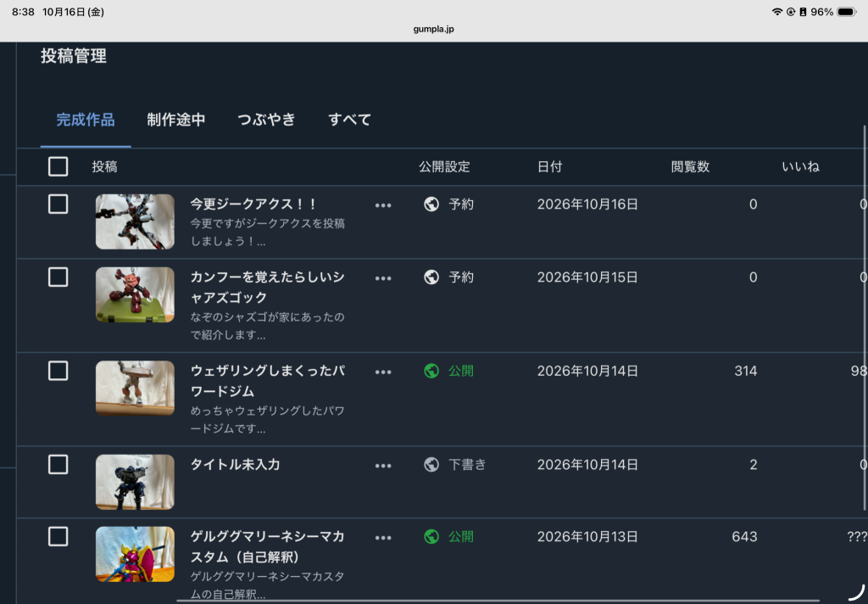
Task: Click the date 2026年10月15日
Action: (587, 277)
